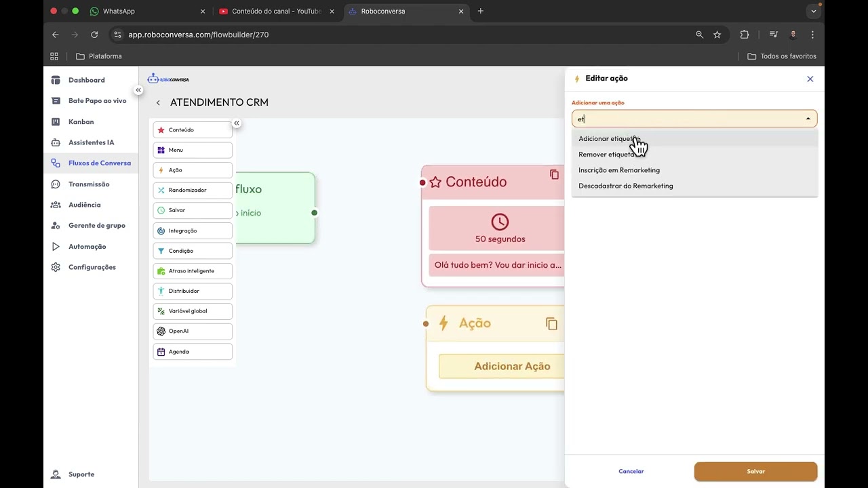Select the Menu node type
The height and width of the screenshot is (488, 868).
193,150
